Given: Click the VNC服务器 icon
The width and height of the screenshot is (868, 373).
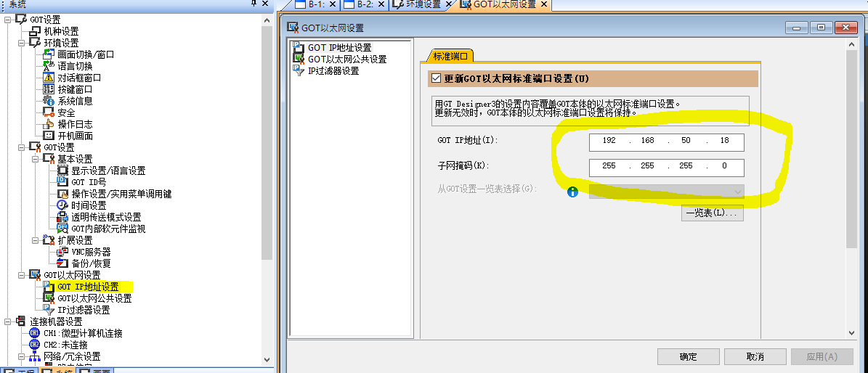Looking at the screenshot, I should point(62,252).
